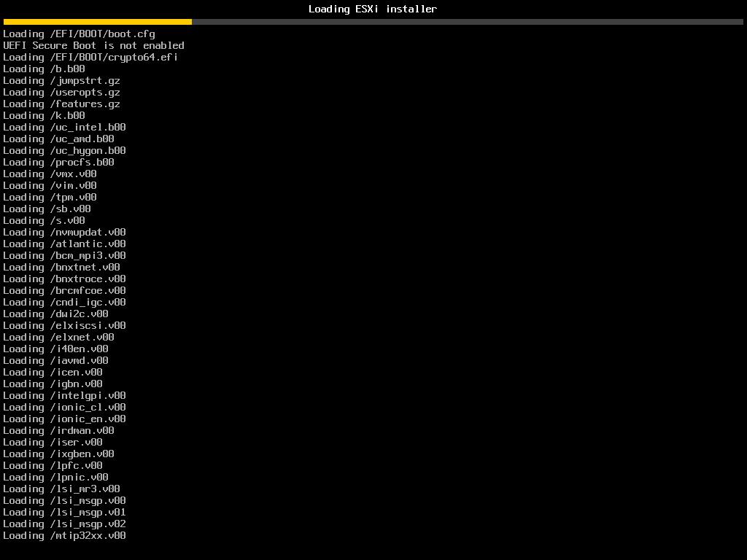Select the "Loading /cndi_igc.v00" line

(x=64, y=302)
